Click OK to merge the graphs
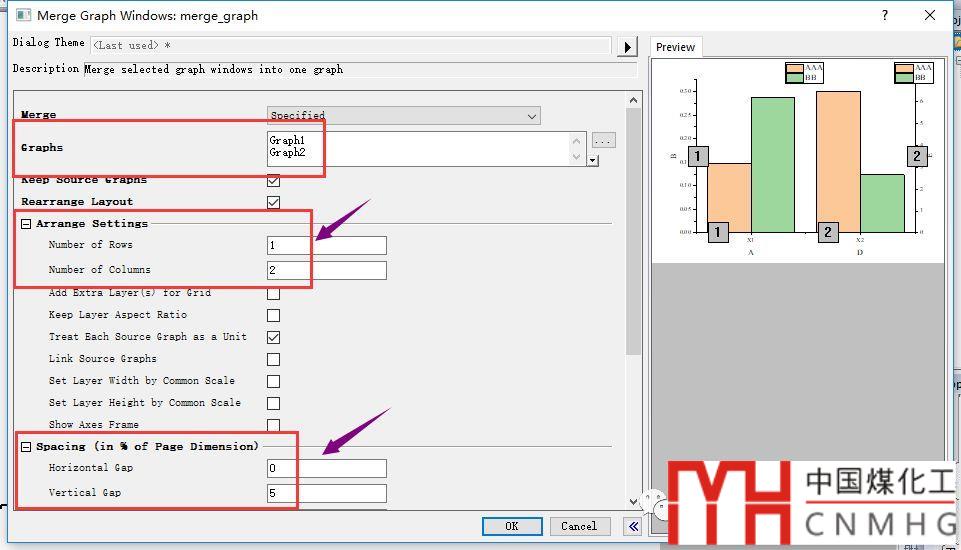Image resolution: width=961 pixels, height=550 pixels. click(x=512, y=526)
